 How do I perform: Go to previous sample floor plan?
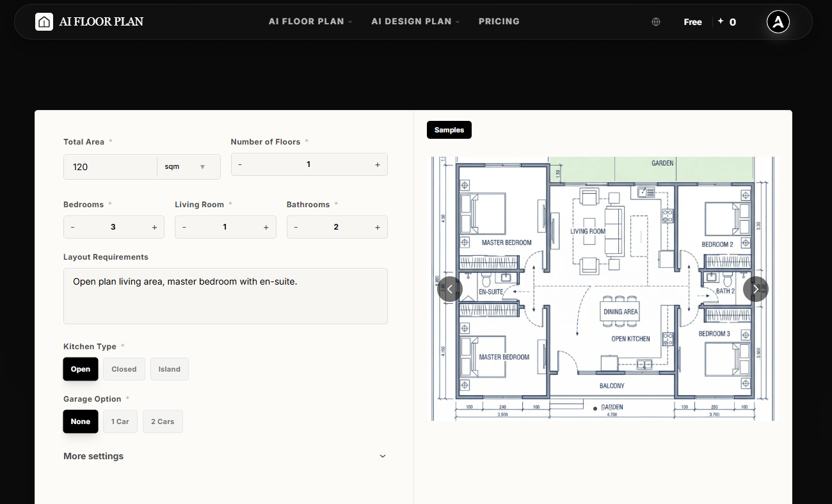tap(449, 289)
